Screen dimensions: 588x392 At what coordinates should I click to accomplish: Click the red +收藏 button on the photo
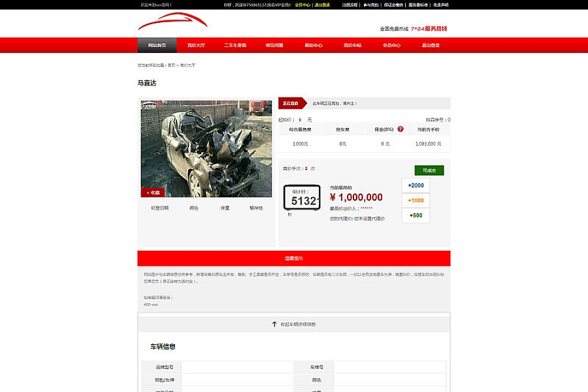(x=153, y=193)
